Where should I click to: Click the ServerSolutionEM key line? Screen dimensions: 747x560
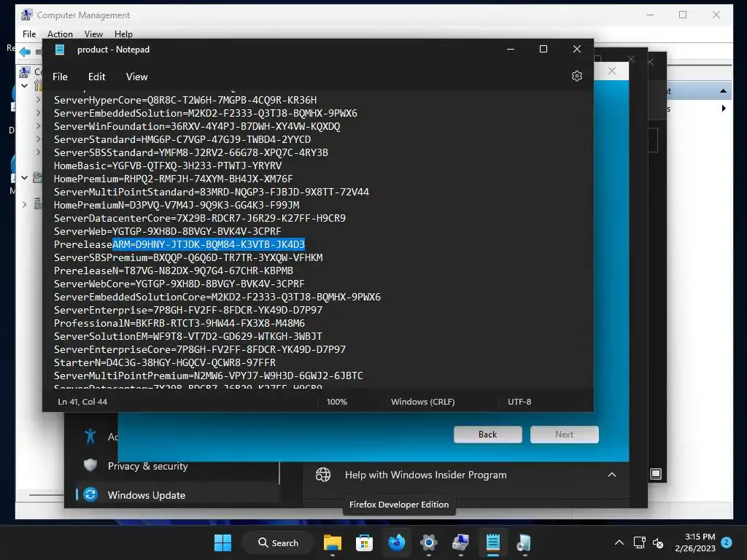pyautogui.click(x=187, y=336)
